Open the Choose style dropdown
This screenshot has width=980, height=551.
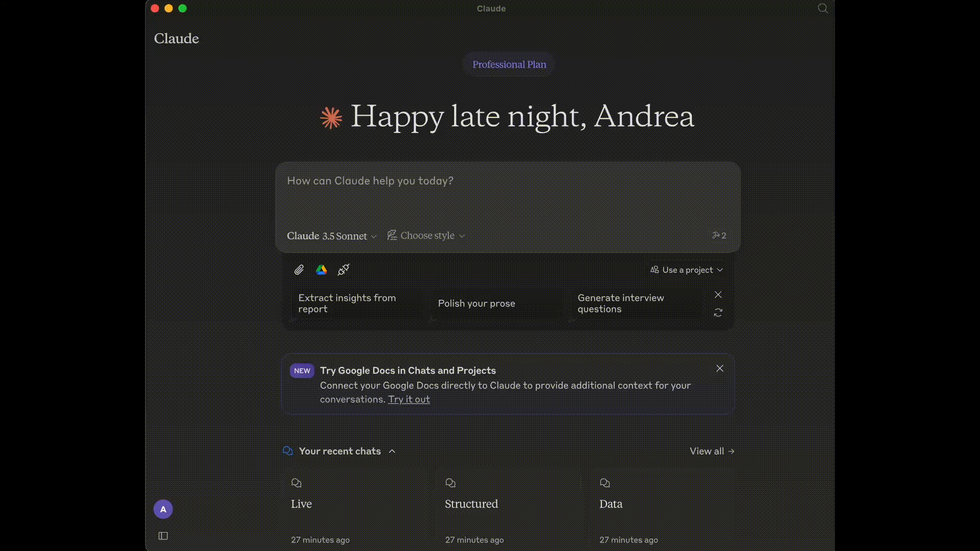426,235
